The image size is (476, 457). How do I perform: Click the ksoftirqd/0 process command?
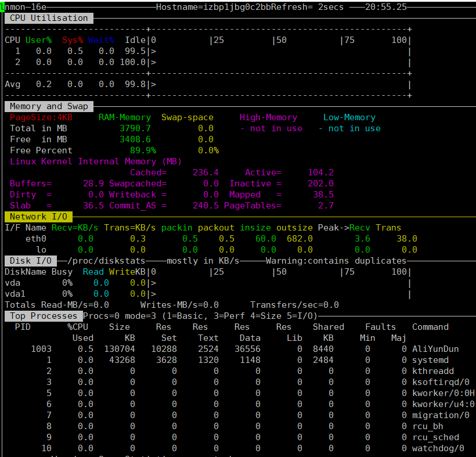tap(441, 382)
